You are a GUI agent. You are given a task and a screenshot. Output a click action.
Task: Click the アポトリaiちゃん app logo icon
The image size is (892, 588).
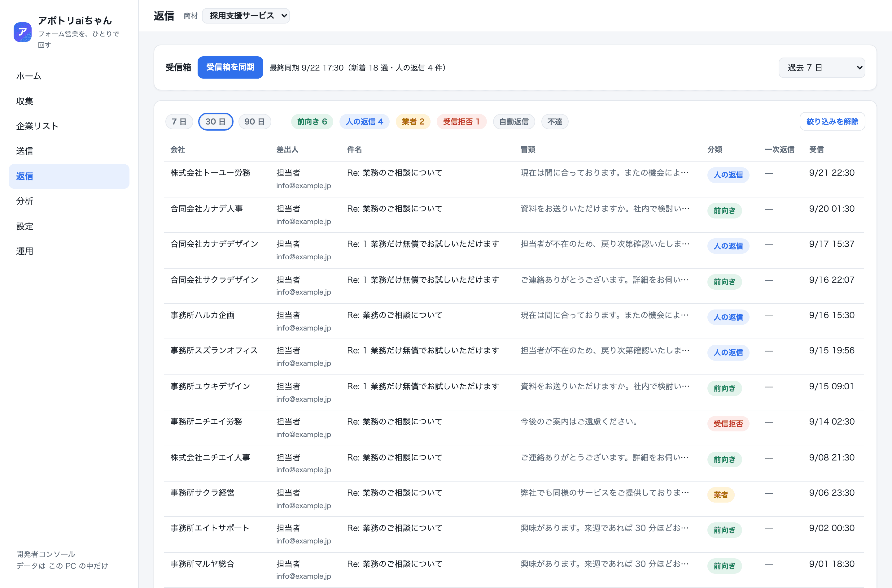click(x=23, y=32)
